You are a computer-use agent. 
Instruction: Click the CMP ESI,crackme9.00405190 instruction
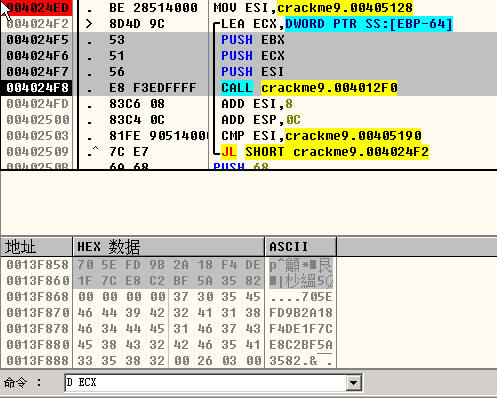coord(321,136)
